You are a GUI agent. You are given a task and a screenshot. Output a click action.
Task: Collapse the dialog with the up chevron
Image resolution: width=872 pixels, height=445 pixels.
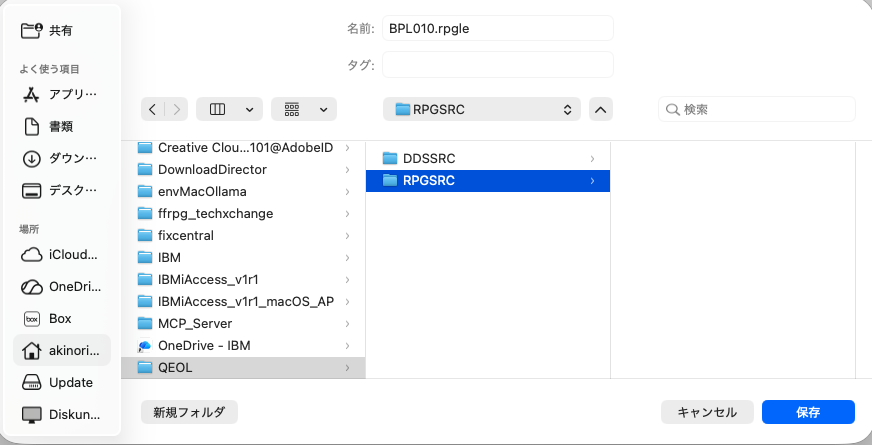pyautogui.click(x=601, y=110)
